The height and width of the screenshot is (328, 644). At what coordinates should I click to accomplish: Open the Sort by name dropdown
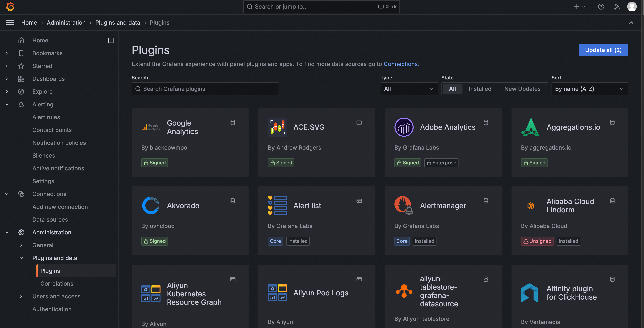click(x=590, y=89)
